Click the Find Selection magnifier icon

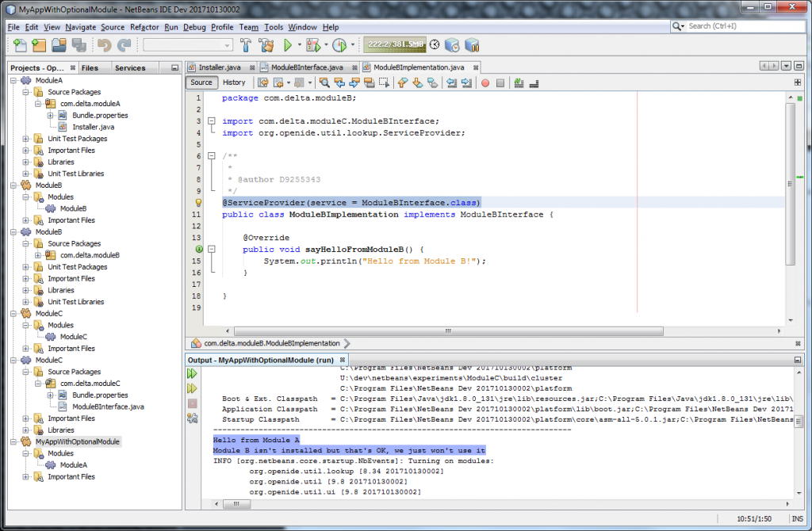pos(324,82)
